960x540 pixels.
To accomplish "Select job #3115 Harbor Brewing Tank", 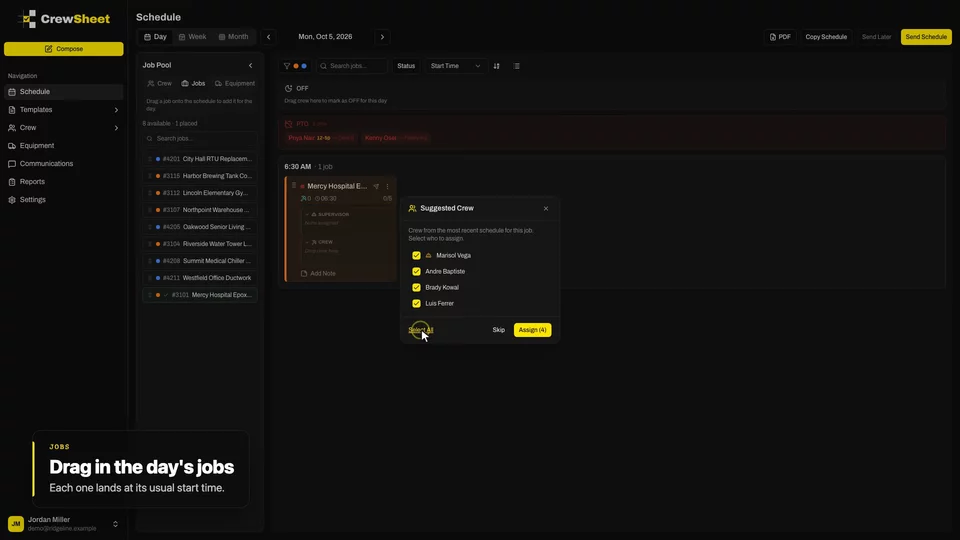I will click(x=200, y=176).
